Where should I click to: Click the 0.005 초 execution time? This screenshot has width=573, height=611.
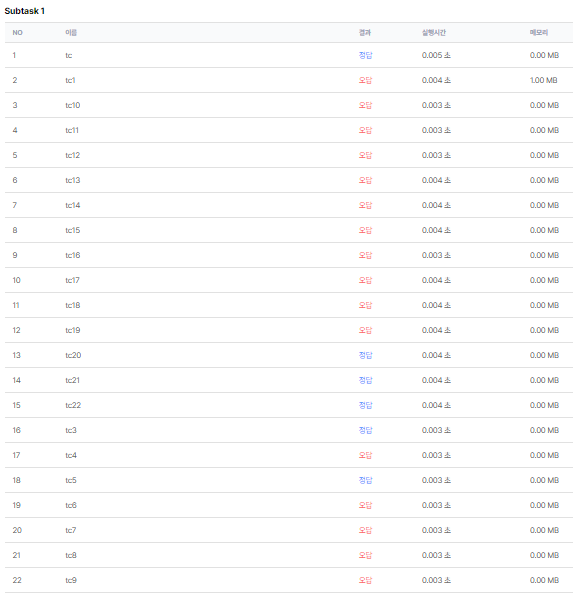(x=436, y=55)
